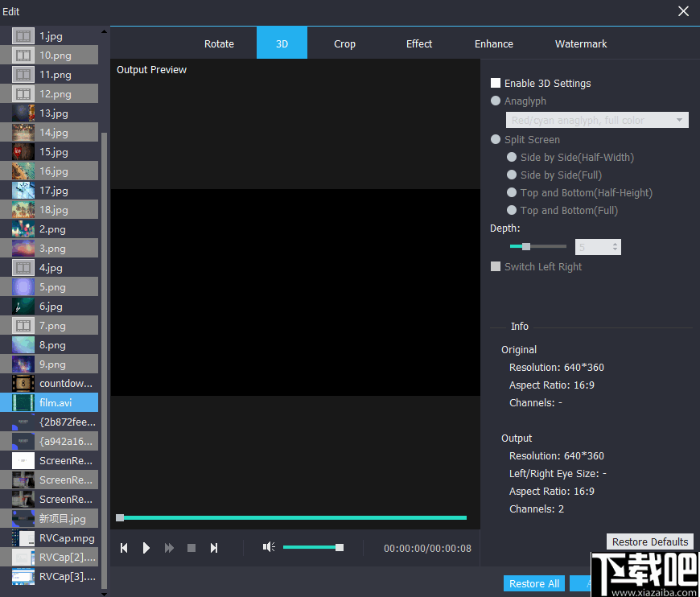Select the Anaglyph radio button
The height and width of the screenshot is (597, 700).
click(496, 101)
